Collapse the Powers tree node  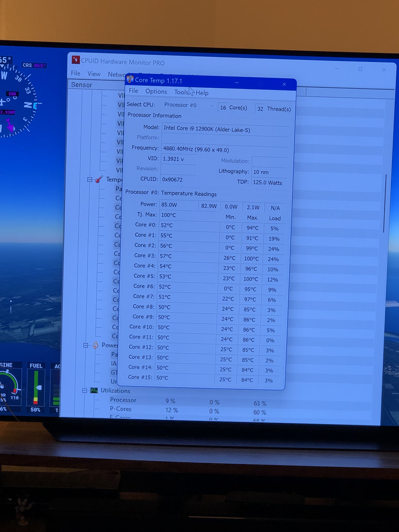[x=86, y=345]
